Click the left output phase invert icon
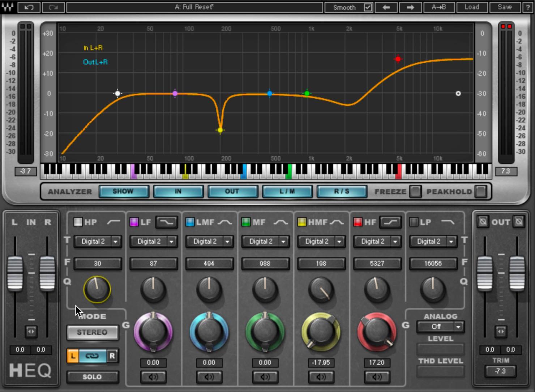Viewport: 535px width, 392px height. [x=483, y=221]
